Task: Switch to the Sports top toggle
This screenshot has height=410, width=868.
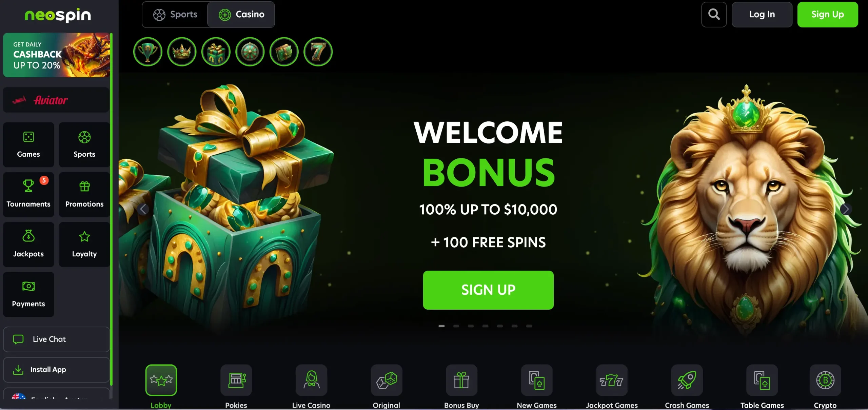Action: pyautogui.click(x=175, y=15)
